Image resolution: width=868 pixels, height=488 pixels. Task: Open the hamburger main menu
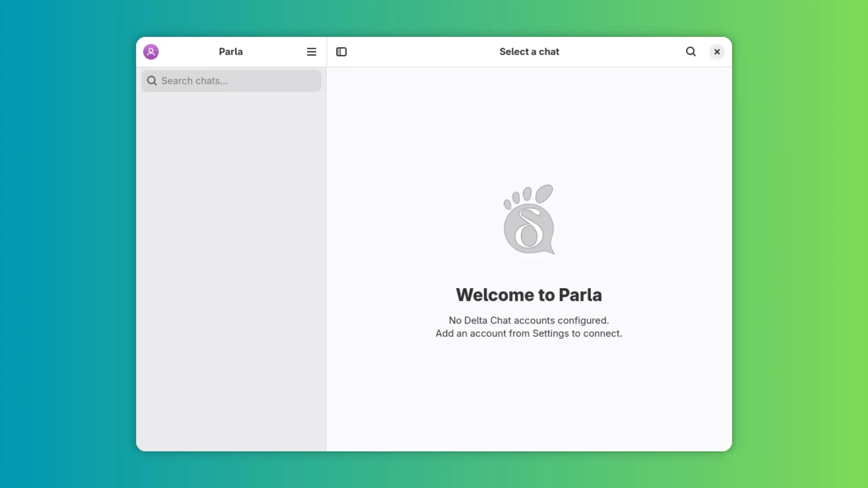[x=311, y=52]
